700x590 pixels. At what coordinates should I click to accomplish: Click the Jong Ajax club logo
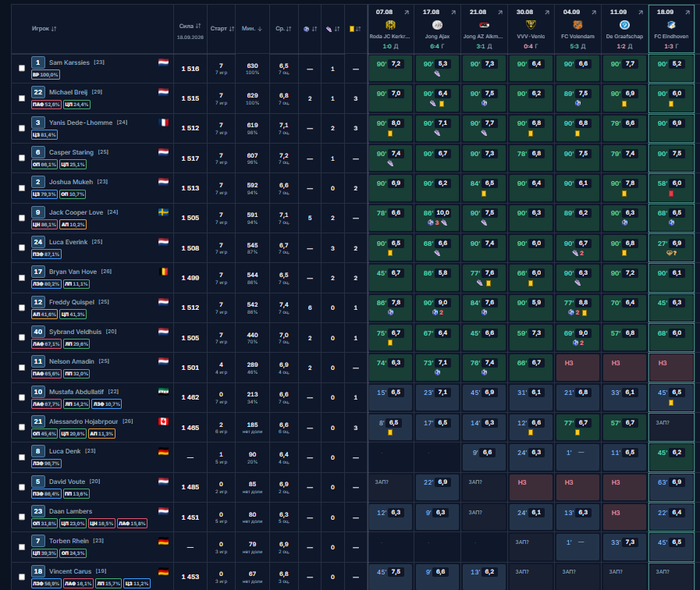point(437,25)
